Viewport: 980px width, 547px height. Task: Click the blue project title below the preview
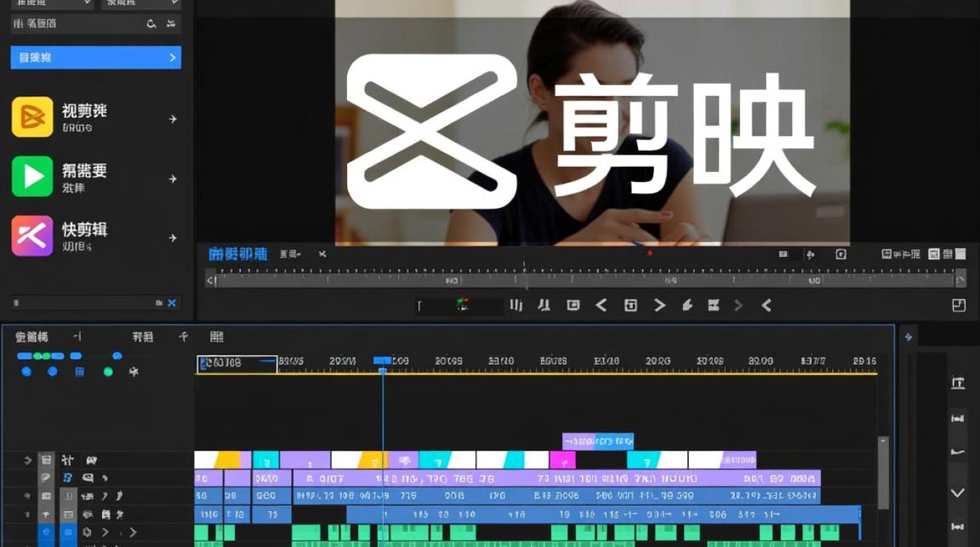pos(238,254)
